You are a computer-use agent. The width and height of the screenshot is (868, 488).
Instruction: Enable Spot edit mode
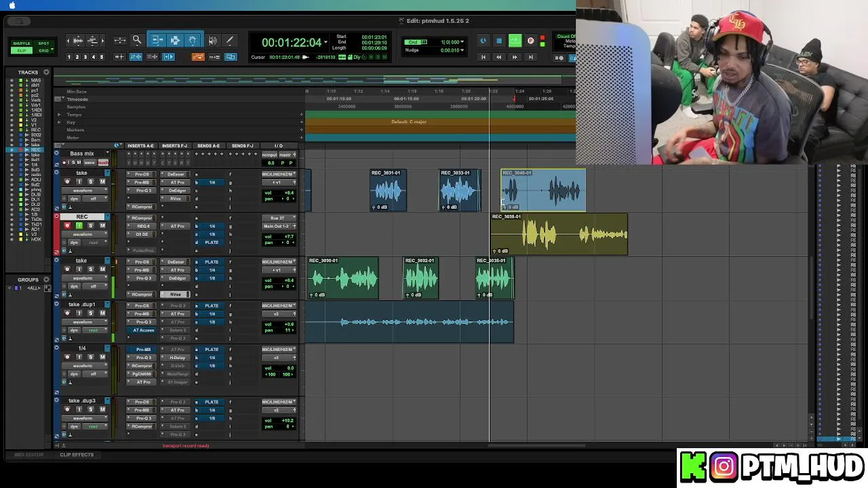pyautogui.click(x=43, y=43)
